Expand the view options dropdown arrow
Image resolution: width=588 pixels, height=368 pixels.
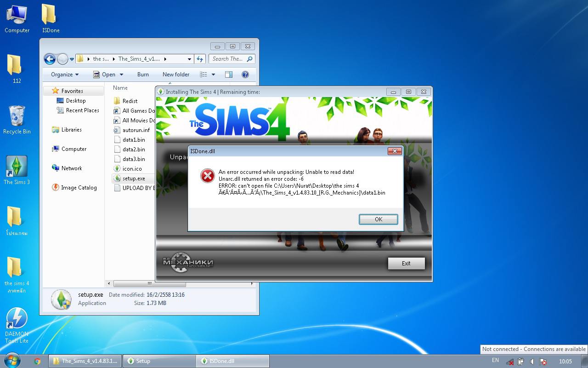click(213, 75)
